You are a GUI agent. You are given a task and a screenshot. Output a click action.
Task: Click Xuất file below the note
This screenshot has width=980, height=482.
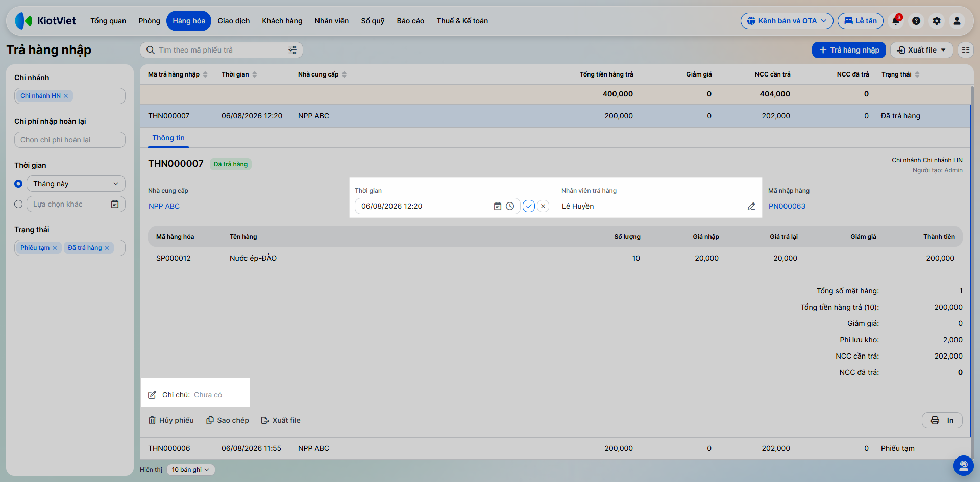(x=281, y=420)
